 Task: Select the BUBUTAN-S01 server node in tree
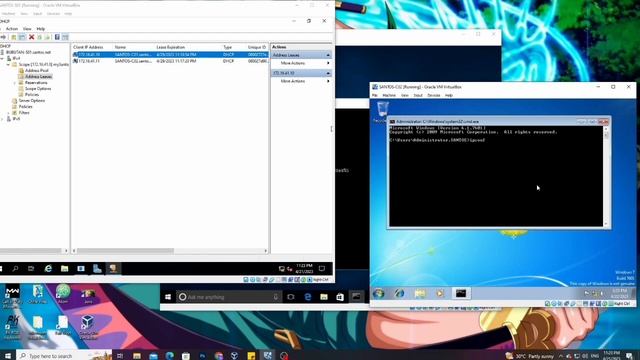tap(28, 52)
